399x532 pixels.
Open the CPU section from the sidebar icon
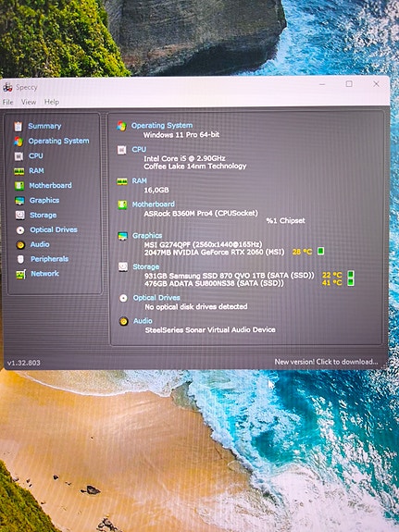pos(19,156)
